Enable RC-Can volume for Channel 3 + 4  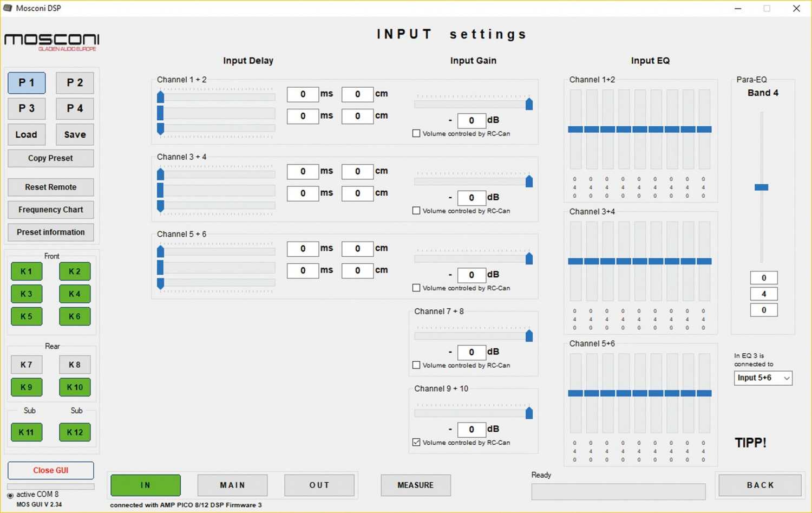point(416,211)
